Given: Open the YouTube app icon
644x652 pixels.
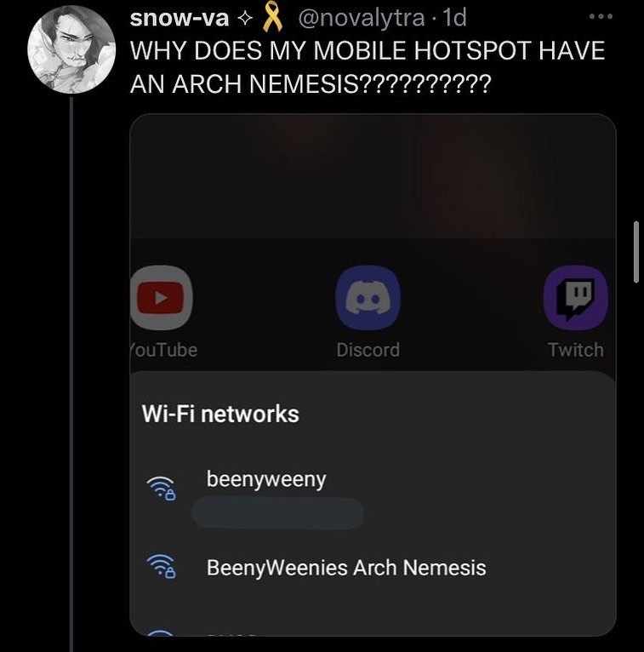Looking at the screenshot, I should [x=161, y=297].
